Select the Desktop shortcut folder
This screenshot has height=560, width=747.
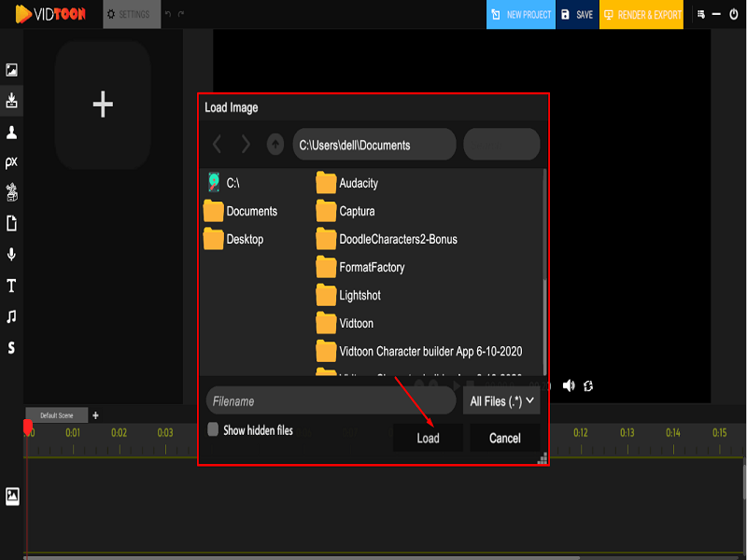[x=233, y=239]
